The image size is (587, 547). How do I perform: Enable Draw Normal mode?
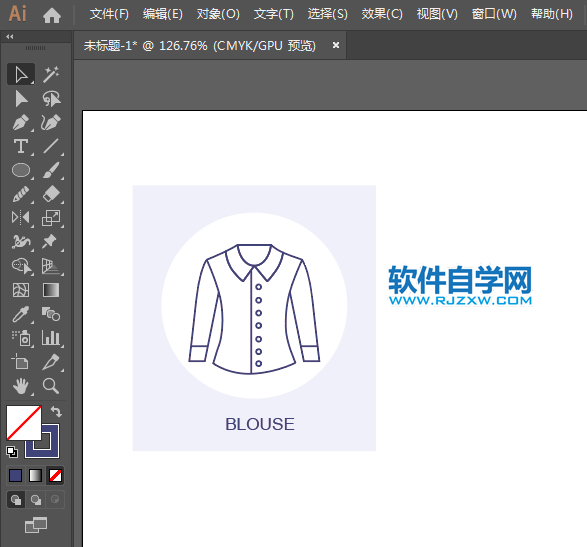(16, 499)
